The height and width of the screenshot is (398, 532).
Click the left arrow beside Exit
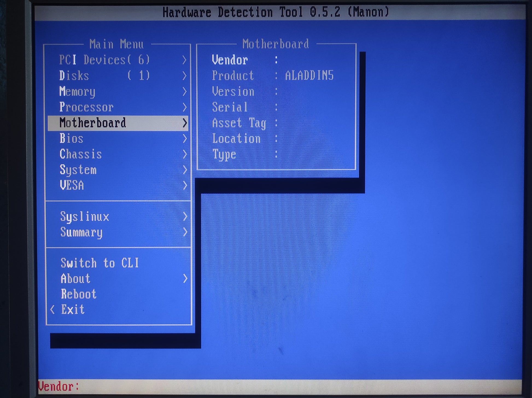pos(52,310)
